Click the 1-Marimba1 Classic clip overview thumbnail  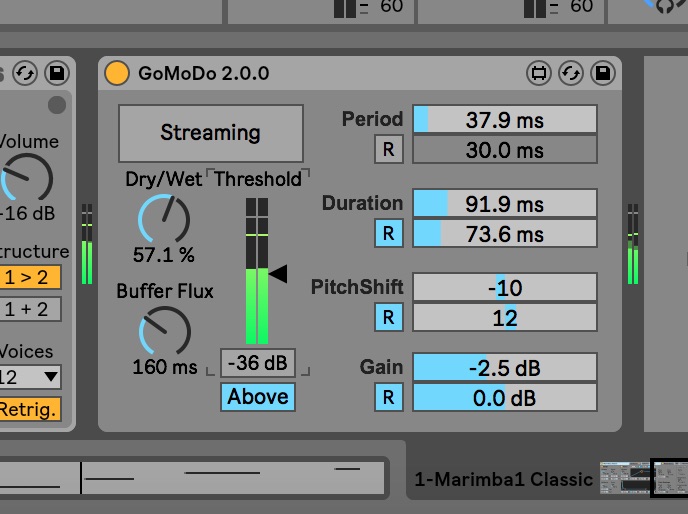coord(624,478)
